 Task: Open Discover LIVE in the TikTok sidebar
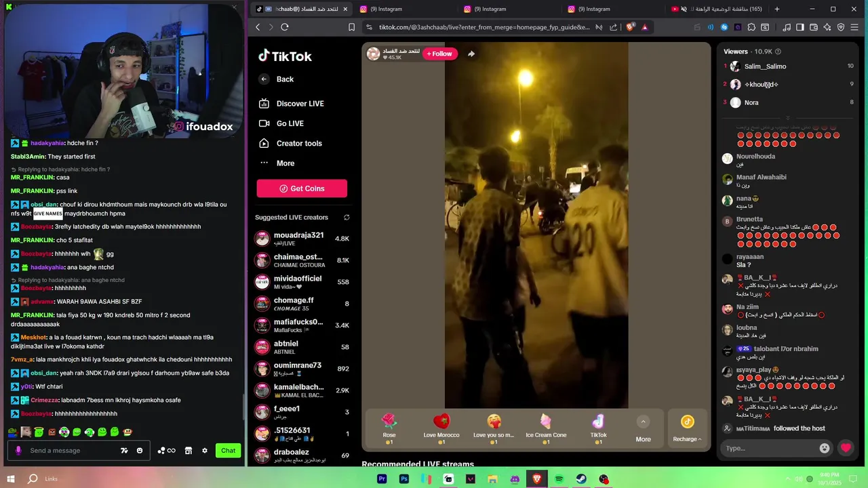[x=292, y=104]
